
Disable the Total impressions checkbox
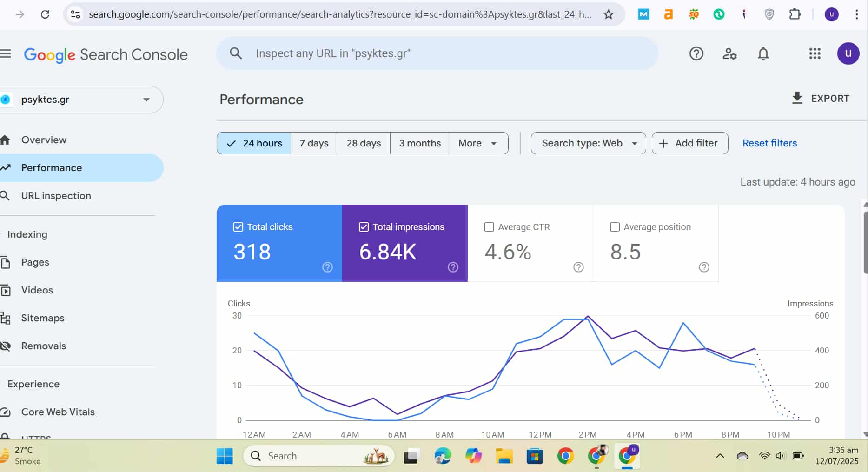pyautogui.click(x=364, y=227)
